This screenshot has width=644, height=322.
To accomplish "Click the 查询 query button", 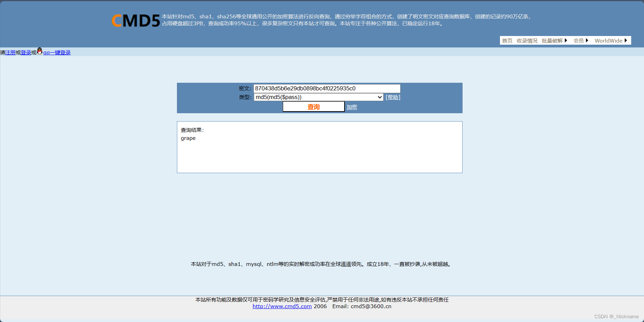I will [x=314, y=107].
